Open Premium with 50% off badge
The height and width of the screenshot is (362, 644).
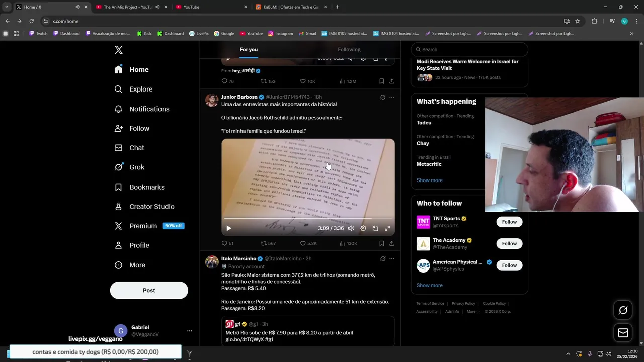[149, 226]
